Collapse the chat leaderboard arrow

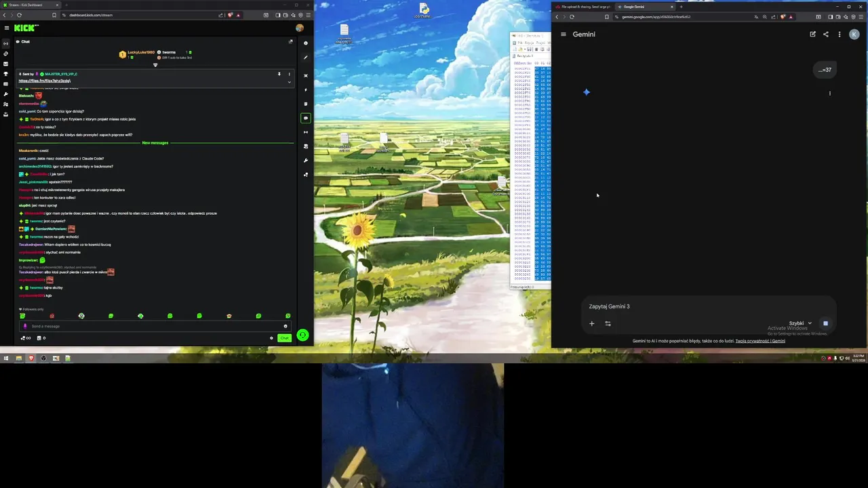155,65
